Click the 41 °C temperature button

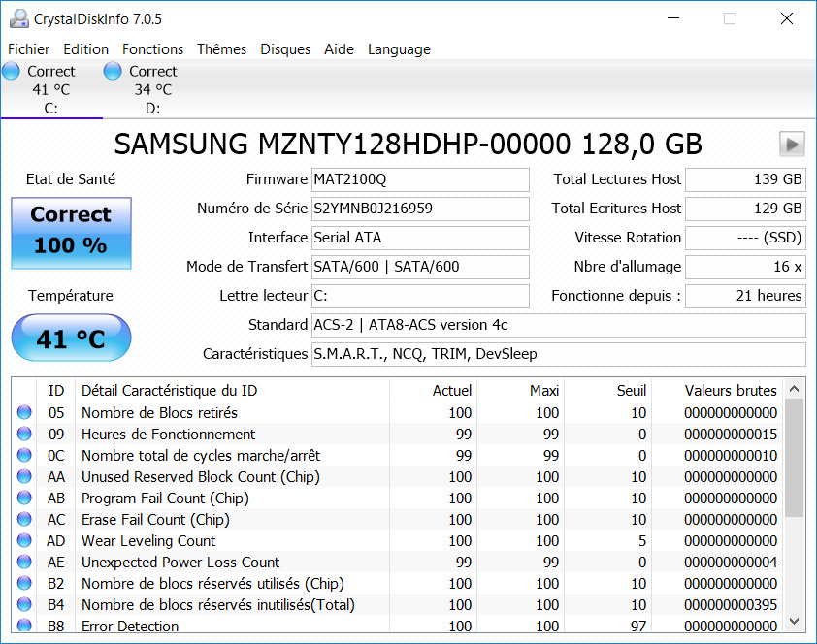click(x=71, y=338)
